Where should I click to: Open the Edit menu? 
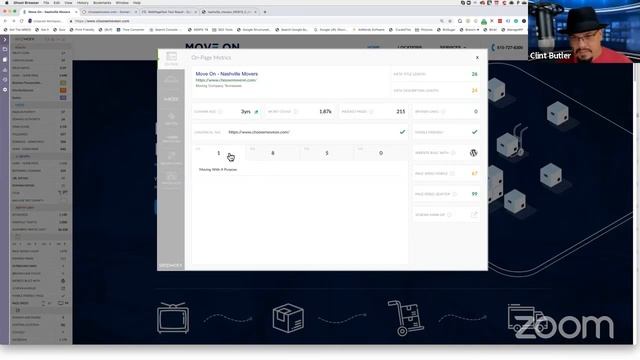click(x=57, y=2)
